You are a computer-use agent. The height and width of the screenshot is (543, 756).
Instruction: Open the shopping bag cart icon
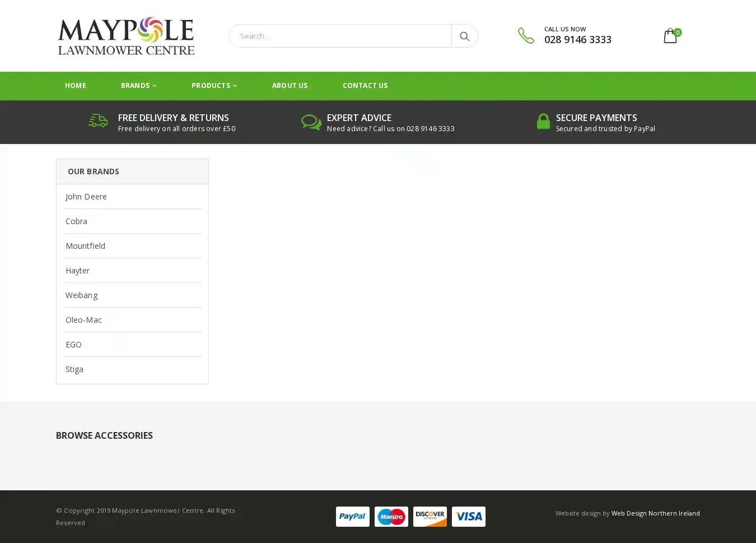(670, 36)
